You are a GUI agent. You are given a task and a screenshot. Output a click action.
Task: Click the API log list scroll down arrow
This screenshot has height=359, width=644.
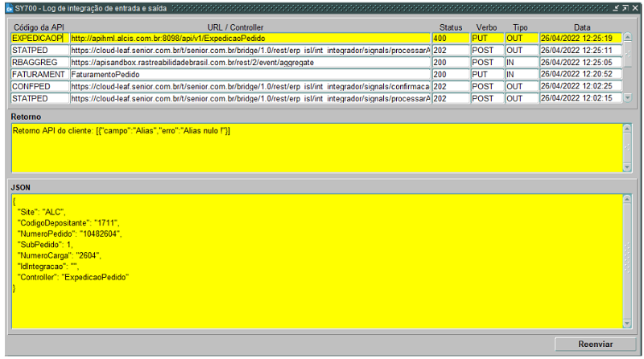(x=628, y=97)
